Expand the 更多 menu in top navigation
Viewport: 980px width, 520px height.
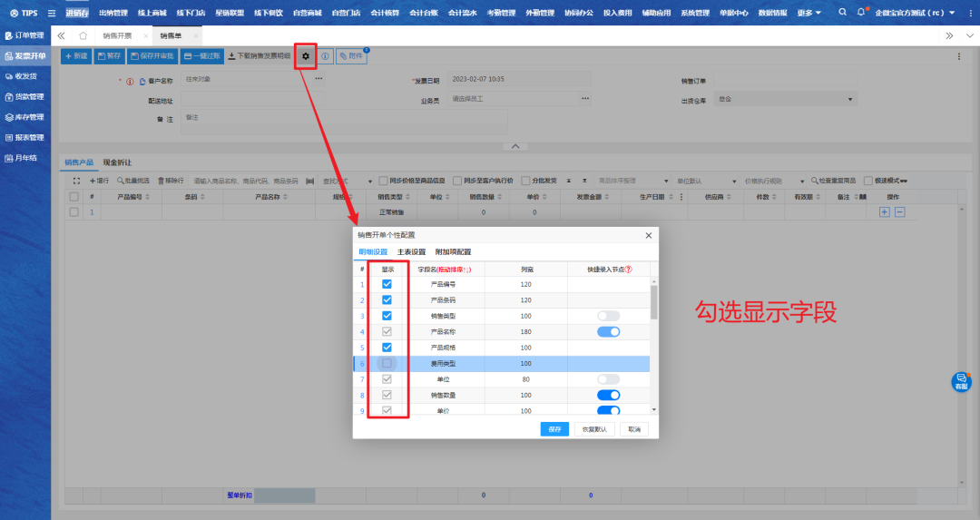(809, 13)
